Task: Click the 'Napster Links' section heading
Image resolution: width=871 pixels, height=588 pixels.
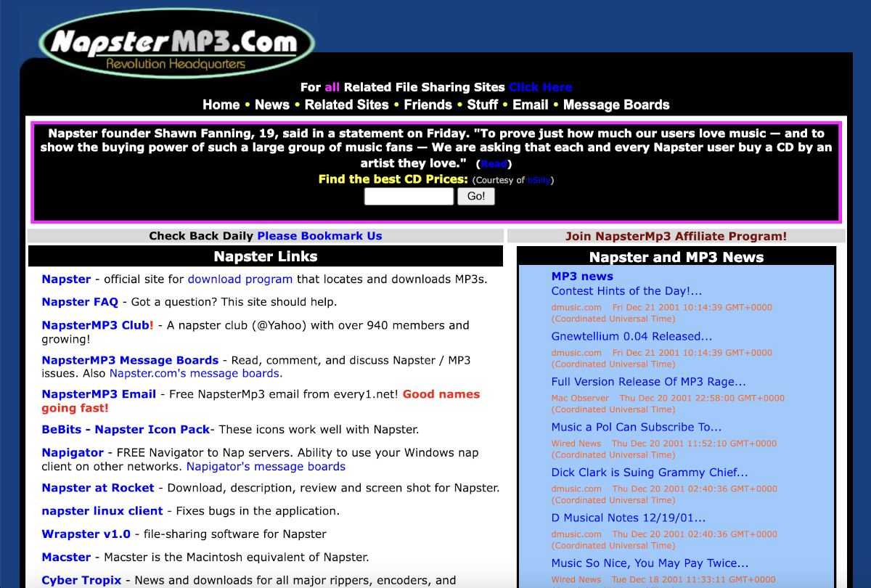Action: (x=266, y=256)
